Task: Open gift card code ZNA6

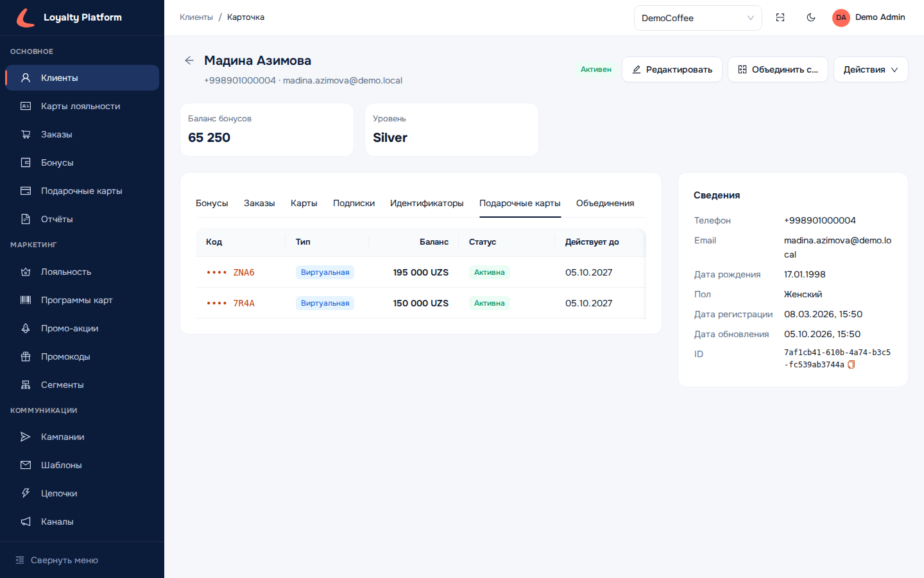Action: coord(231,272)
